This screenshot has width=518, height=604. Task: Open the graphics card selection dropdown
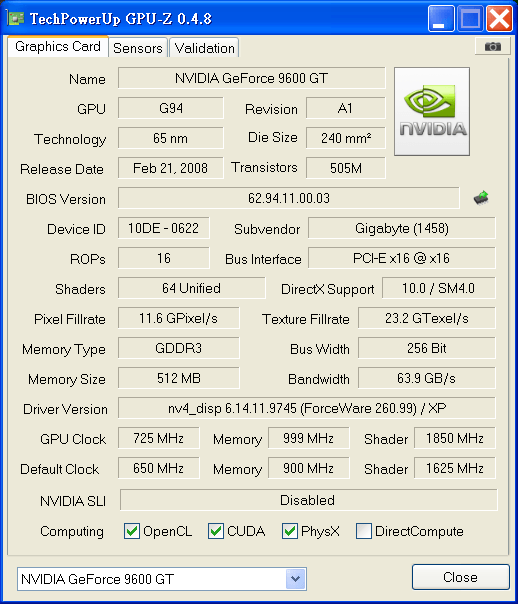point(295,579)
